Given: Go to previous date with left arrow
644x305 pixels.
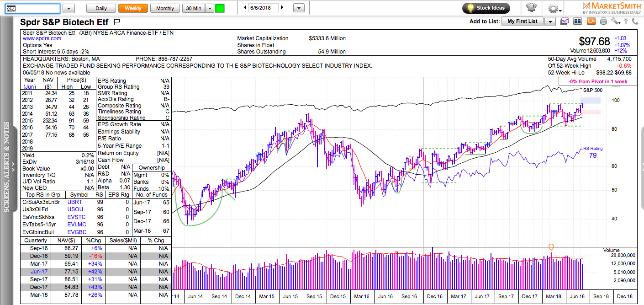Looking at the screenshot, I should click(245, 8).
